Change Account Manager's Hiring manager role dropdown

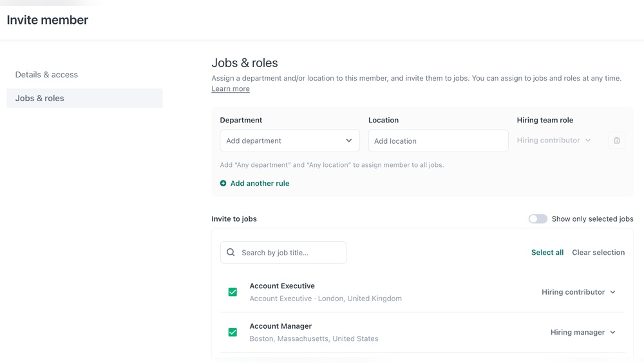pyautogui.click(x=583, y=333)
